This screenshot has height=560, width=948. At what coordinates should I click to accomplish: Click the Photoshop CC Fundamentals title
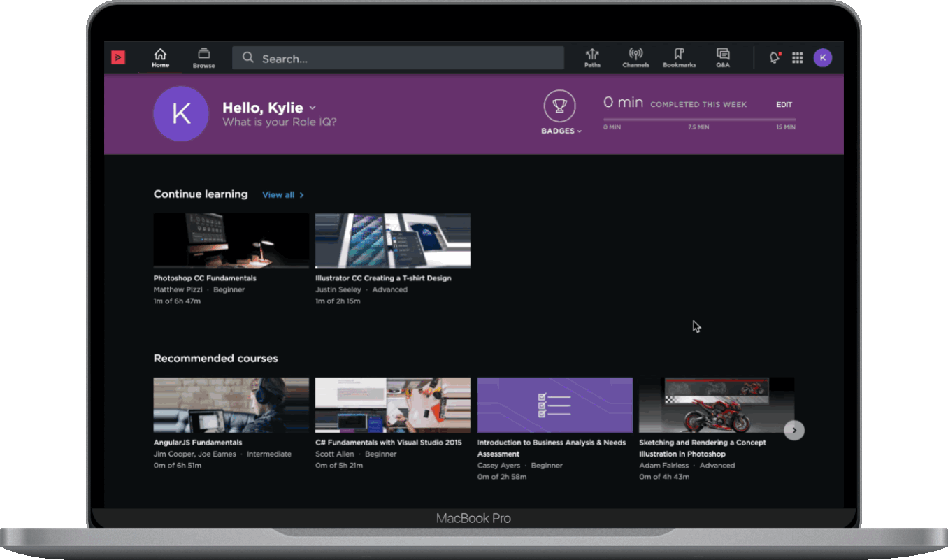[x=205, y=278]
